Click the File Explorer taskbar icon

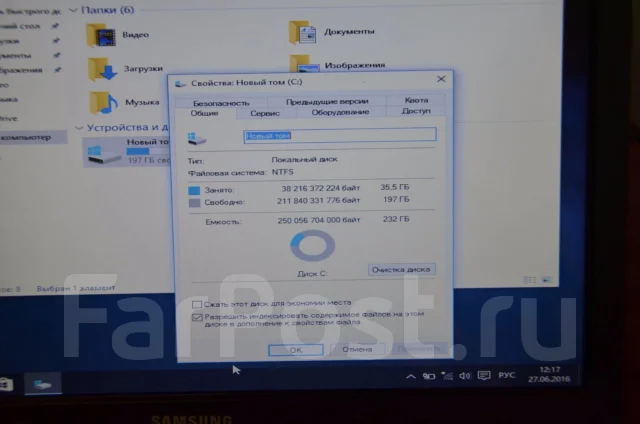click(x=43, y=384)
